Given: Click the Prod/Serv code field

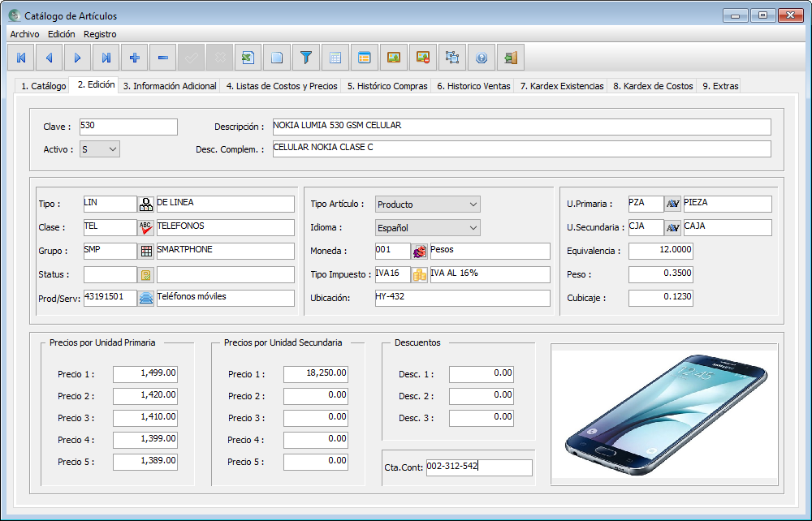Looking at the screenshot, I should pos(110,298).
